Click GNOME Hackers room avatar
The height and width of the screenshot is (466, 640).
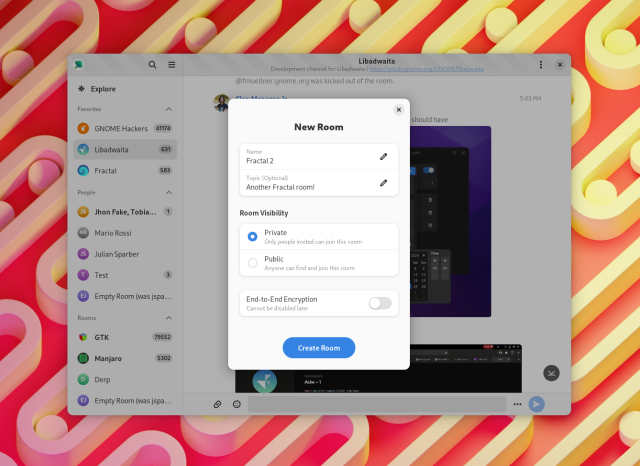tap(83, 129)
